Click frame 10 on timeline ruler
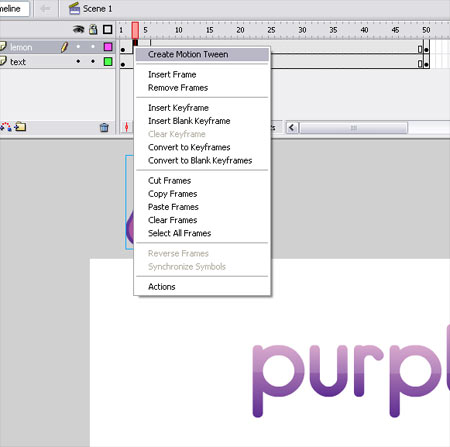 (179, 30)
